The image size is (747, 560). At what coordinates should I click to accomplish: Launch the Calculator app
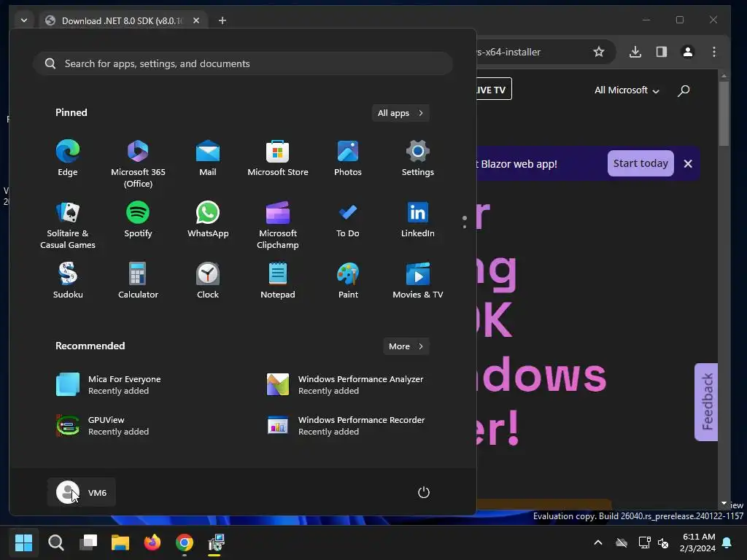click(138, 281)
